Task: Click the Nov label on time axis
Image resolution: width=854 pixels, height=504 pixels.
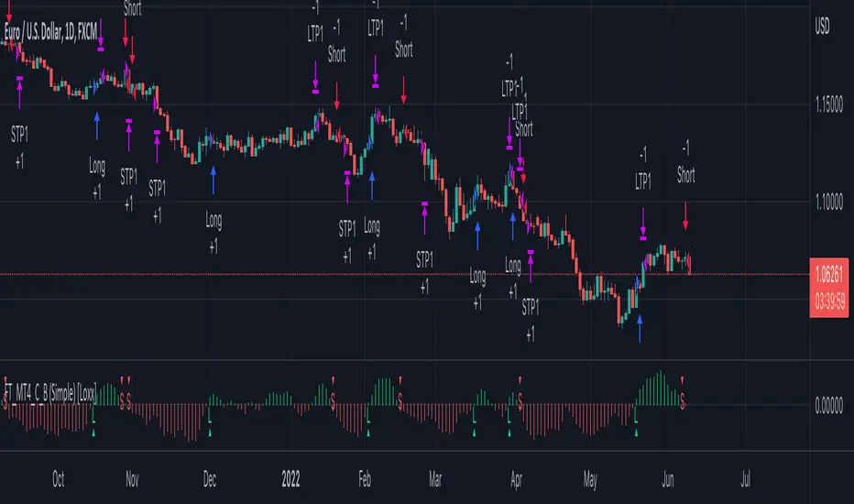Action: click(x=132, y=479)
